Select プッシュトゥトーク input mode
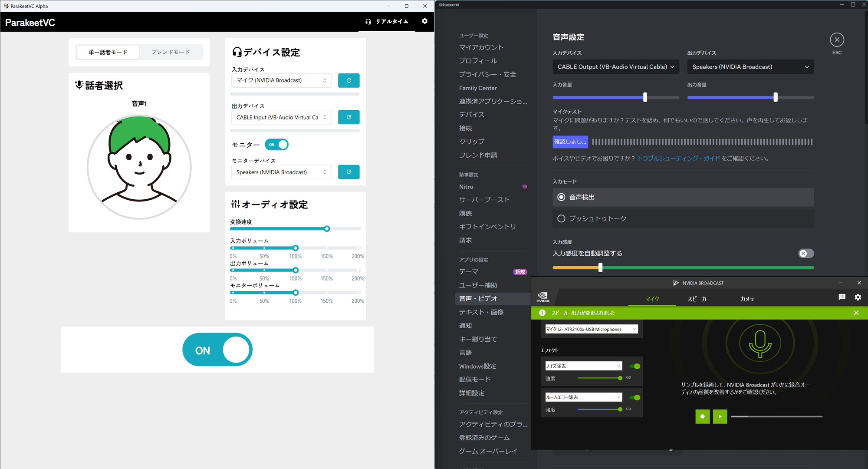This screenshot has height=469, width=868. click(683, 218)
